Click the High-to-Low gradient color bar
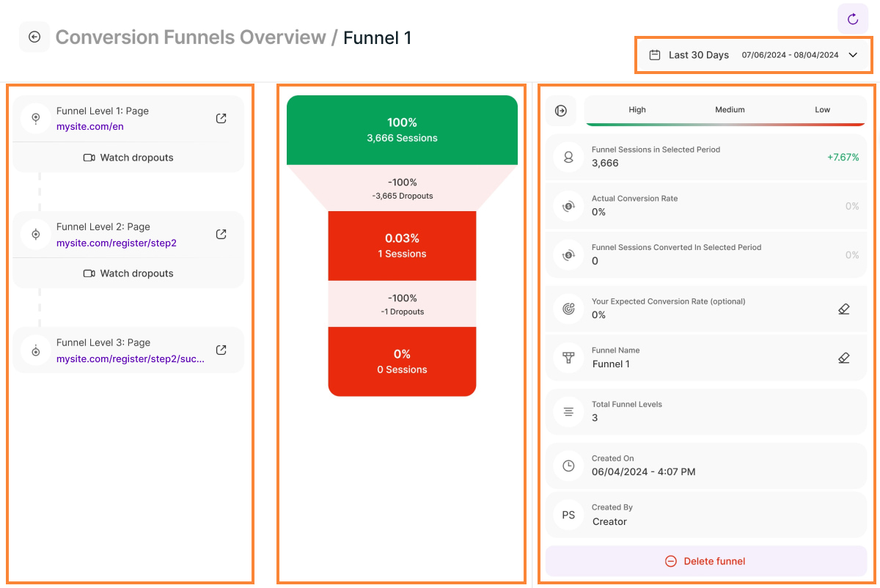Screen dimensions: 880x588 coord(726,124)
